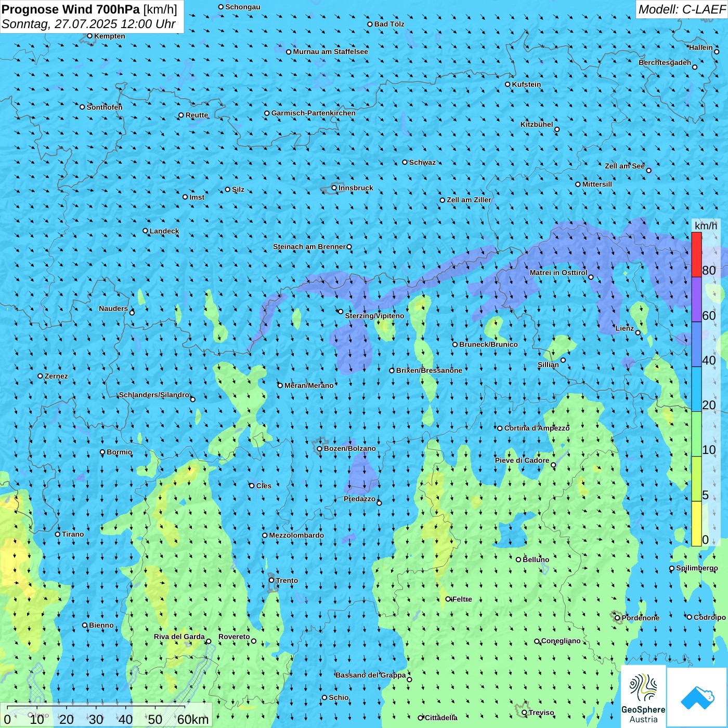Click the 60km scale bar label
Viewport: 728px width, 728px height.
click(x=193, y=719)
